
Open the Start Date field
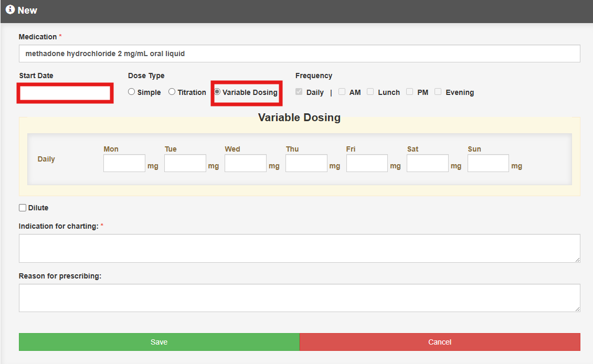coord(65,93)
